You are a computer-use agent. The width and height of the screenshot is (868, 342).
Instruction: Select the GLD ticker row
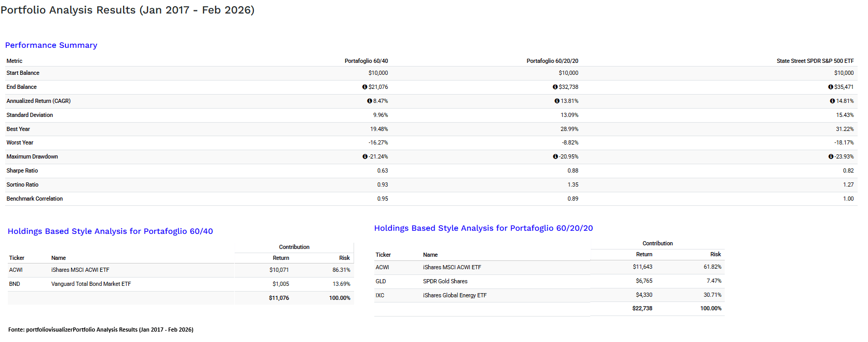381,282
